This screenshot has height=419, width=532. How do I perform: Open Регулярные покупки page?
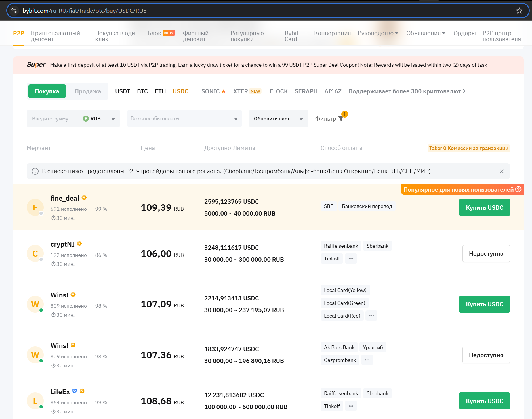point(247,36)
